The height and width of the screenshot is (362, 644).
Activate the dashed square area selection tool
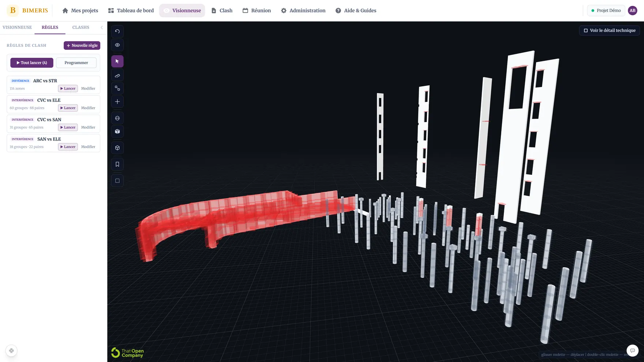pyautogui.click(x=117, y=181)
